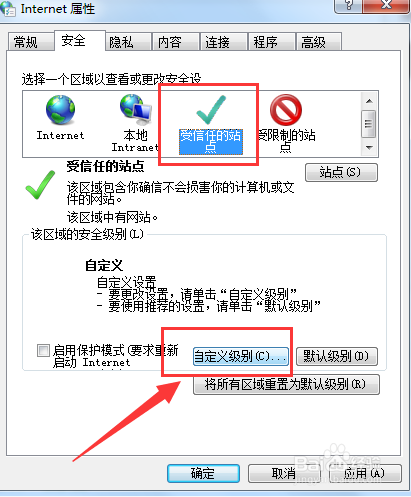The image size is (411, 497).
Task: Click the Internet 属性 title bar icon
Action: point(7,8)
